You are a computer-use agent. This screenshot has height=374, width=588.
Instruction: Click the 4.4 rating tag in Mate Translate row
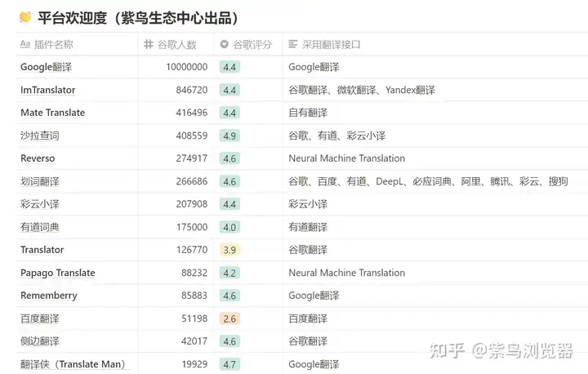pos(229,113)
